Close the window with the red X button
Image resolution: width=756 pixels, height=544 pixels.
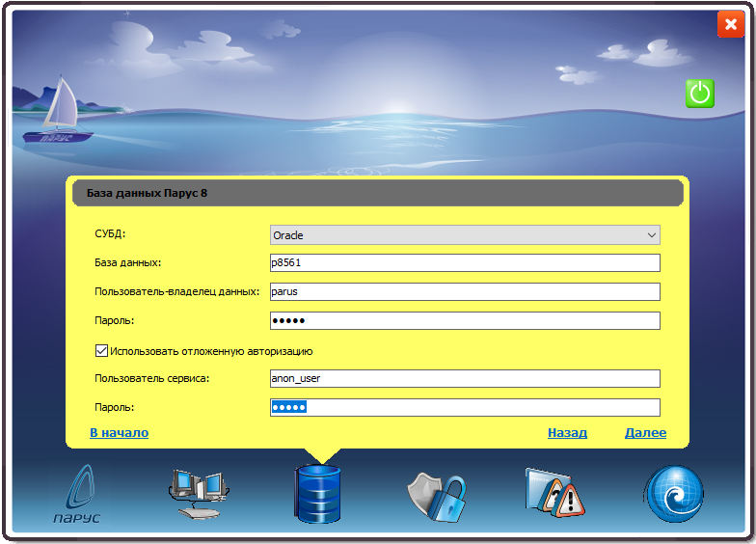pos(731,24)
